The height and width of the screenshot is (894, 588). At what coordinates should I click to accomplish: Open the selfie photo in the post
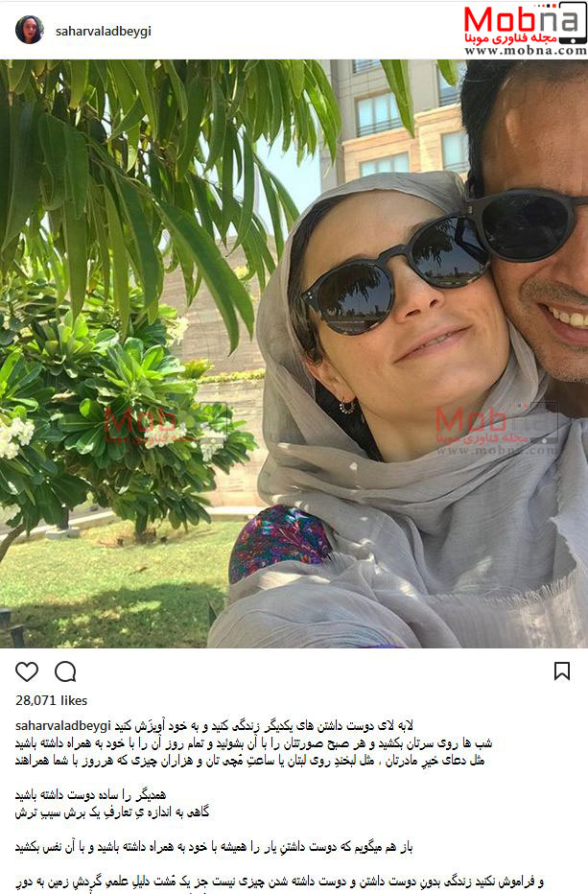click(294, 354)
